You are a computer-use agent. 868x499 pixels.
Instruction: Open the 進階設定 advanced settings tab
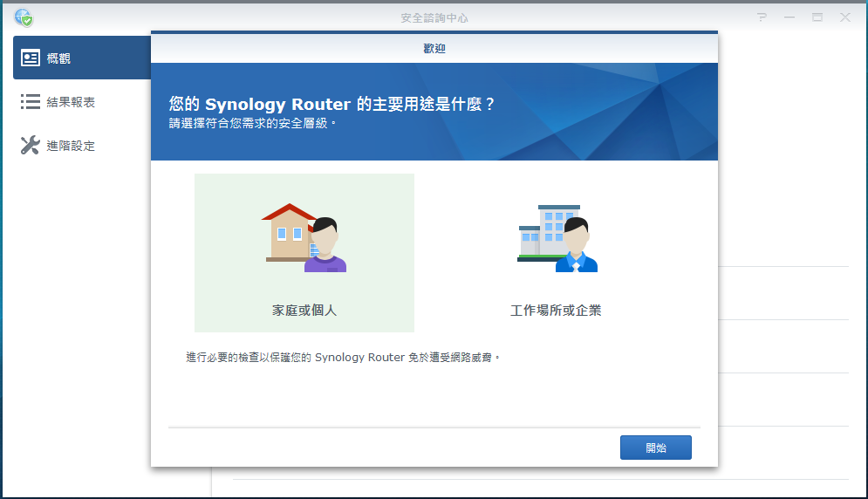[x=82, y=146]
